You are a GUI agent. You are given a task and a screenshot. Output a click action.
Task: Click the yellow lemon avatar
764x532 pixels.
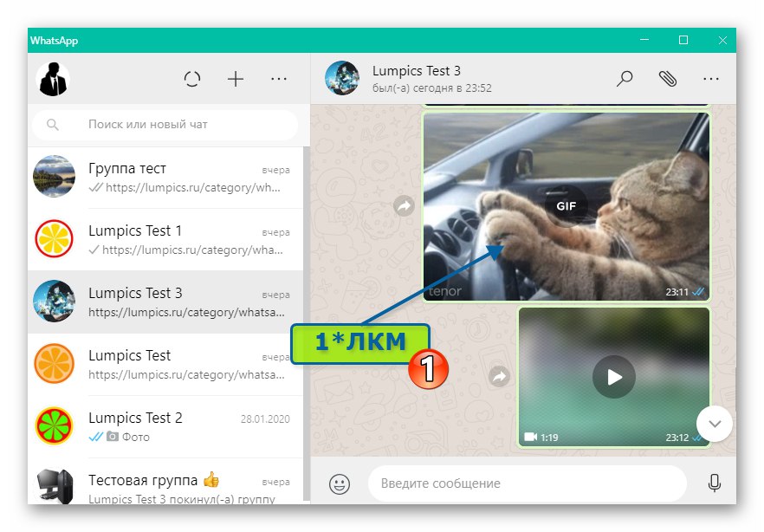[x=54, y=239]
